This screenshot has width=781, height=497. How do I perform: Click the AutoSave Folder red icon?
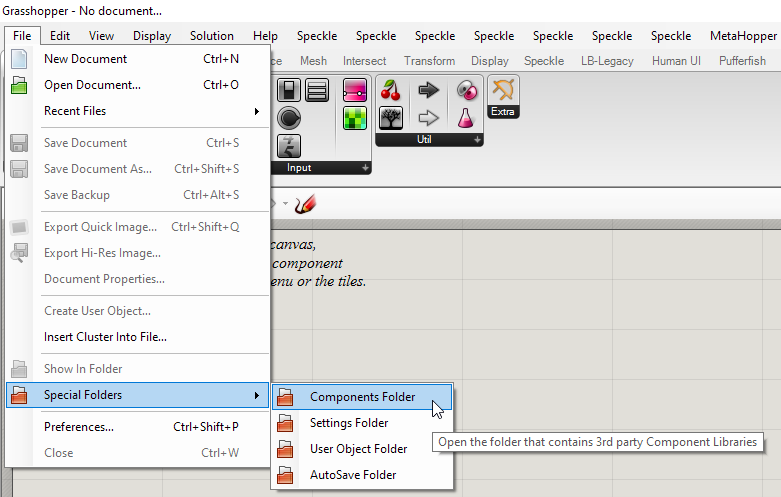[x=285, y=475]
